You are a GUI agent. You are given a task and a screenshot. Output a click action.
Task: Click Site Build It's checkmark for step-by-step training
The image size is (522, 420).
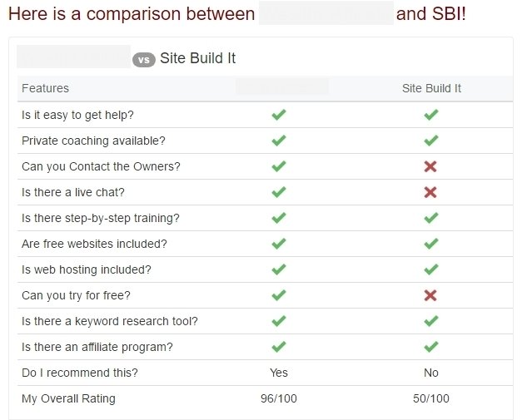[430, 218]
